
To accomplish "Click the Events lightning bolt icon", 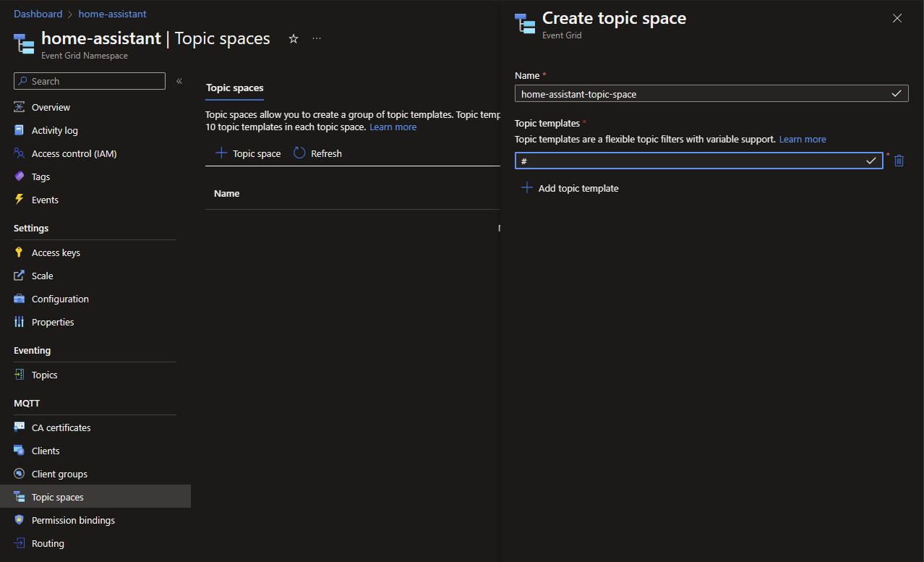I will [20, 200].
